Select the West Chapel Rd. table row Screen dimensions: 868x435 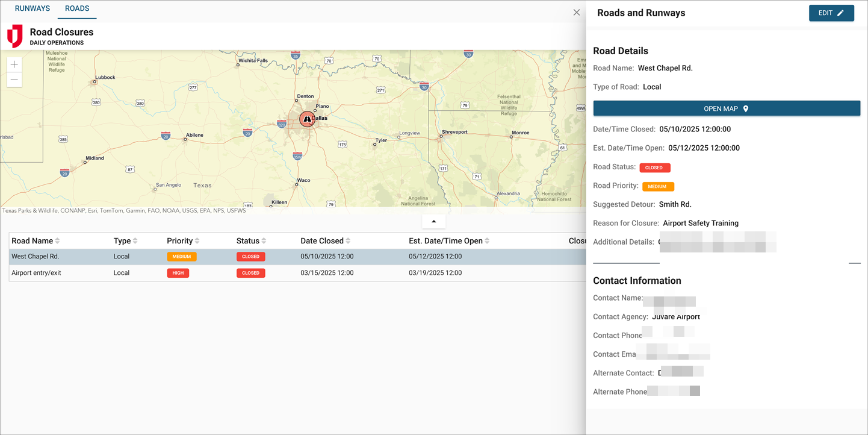pos(36,257)
